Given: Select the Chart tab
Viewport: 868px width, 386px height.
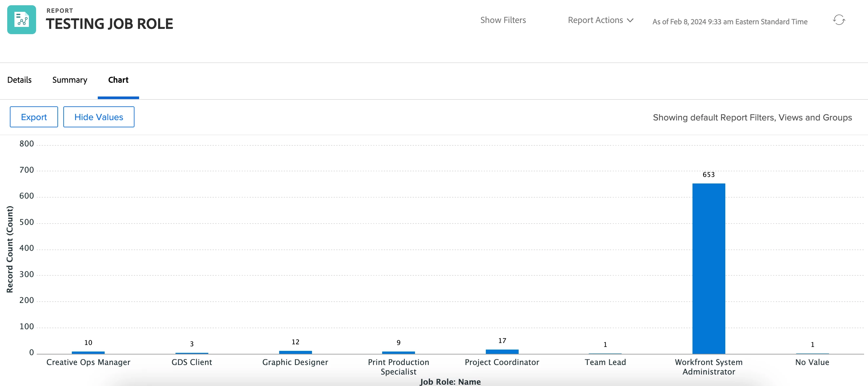Looking at the screenshot, I should pyautogui.click(x=118, y=80).
